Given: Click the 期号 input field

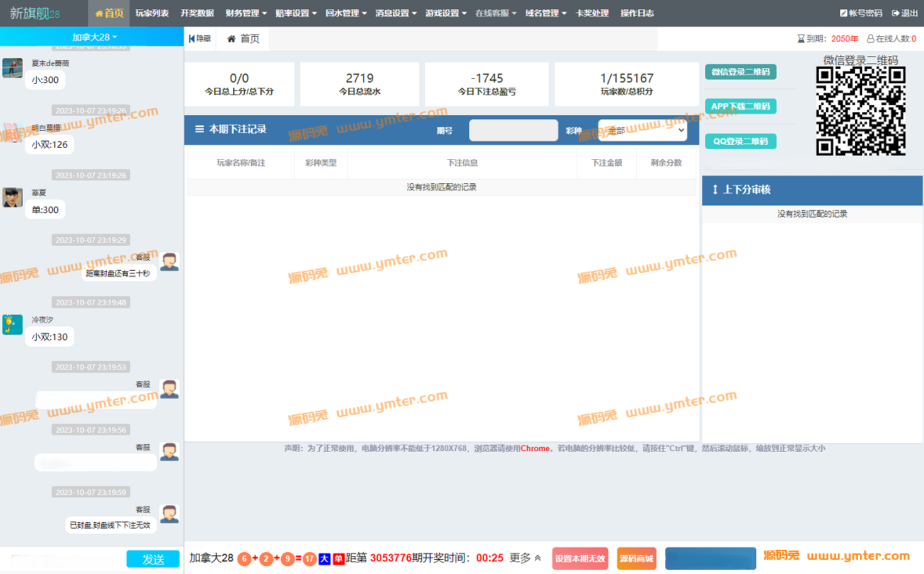Looking at the screenshot, I should (513, 131).
